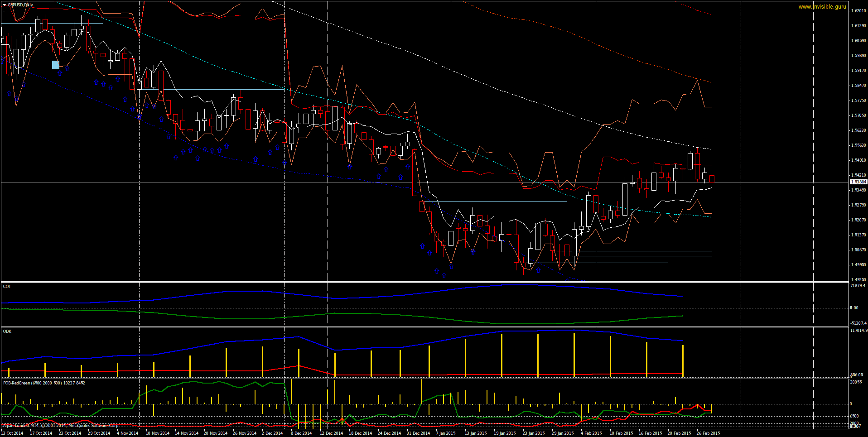Screen dimensions: 868x437
Task: Click the 29 Jan 2015 date label
Action: (x=563, y=433)
